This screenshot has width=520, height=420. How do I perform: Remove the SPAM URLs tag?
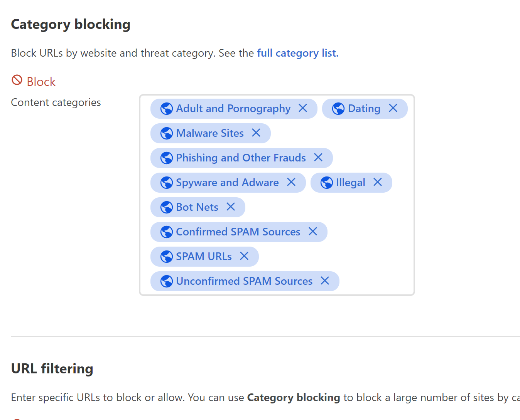click(244, 256)
